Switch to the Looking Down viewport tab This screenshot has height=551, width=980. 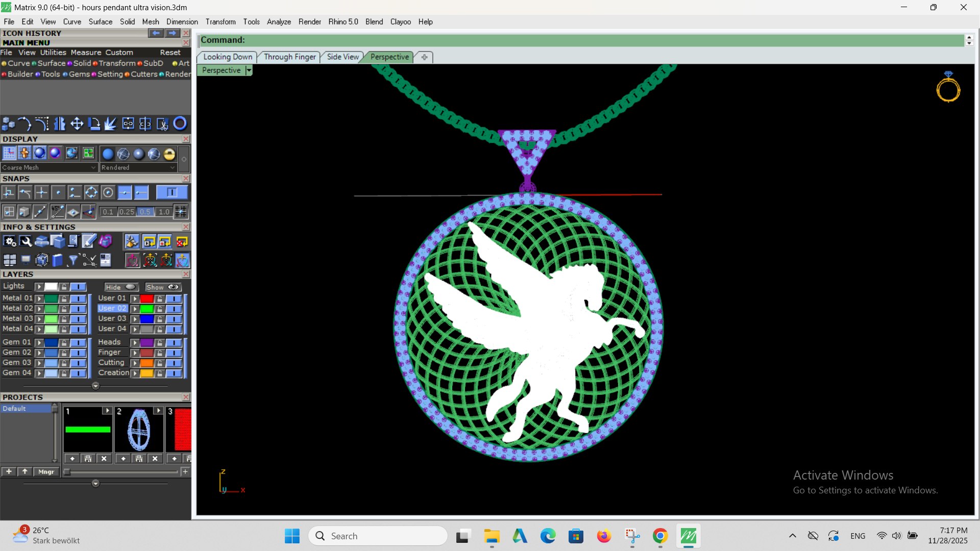(x=228, y=57)
